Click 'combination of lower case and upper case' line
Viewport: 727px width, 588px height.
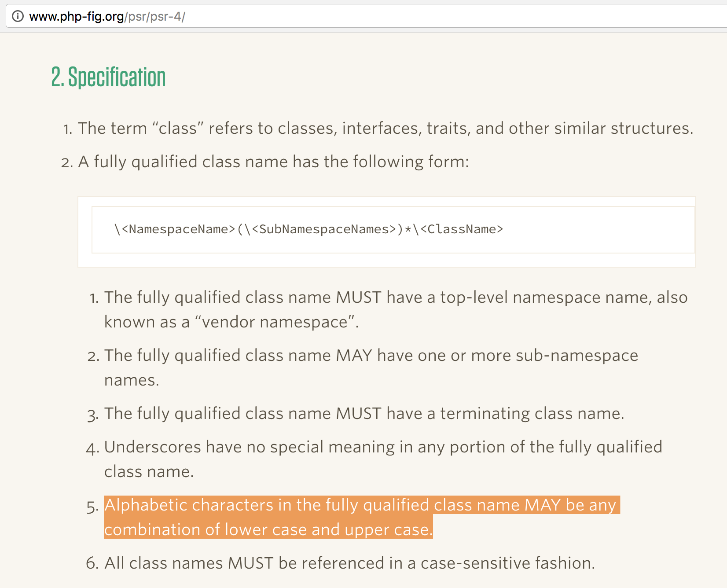(x=268, y=530)
